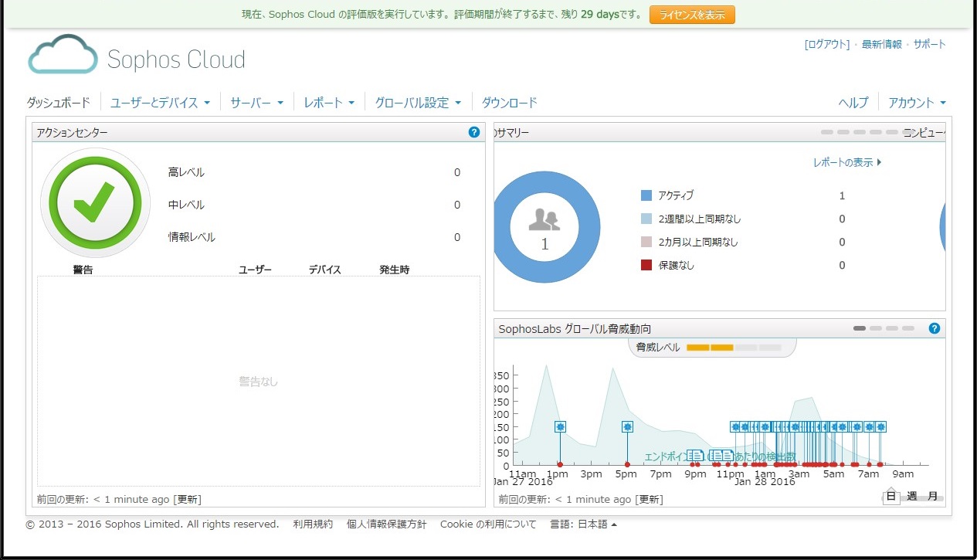Click the ログアウト link
The width and height of the screenshot is (977, 560).
coord(827,44)
